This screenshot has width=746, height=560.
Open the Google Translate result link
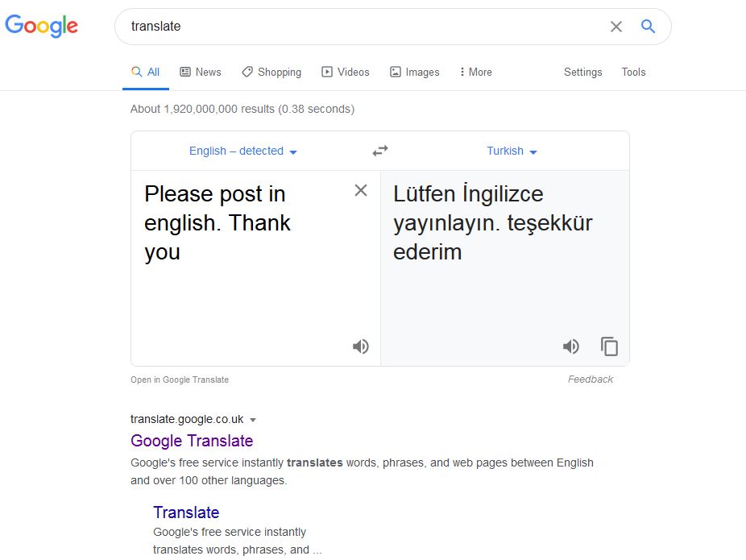[192, 441]
